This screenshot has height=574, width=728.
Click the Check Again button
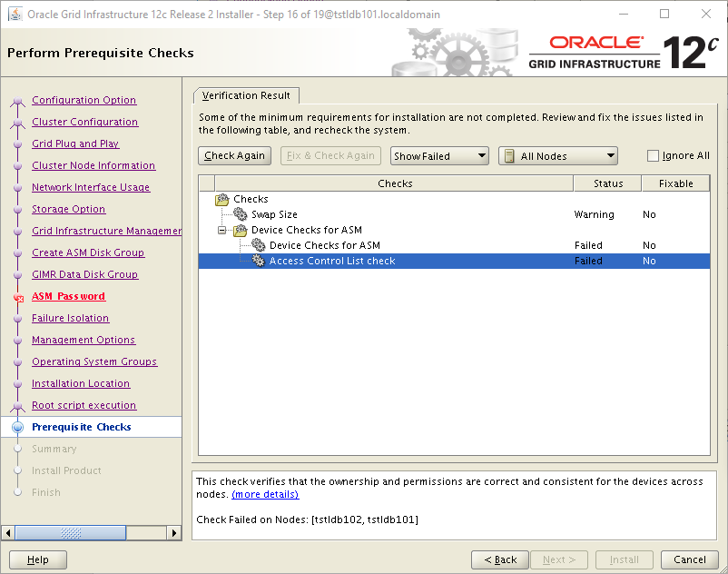(x=234, y=155)
